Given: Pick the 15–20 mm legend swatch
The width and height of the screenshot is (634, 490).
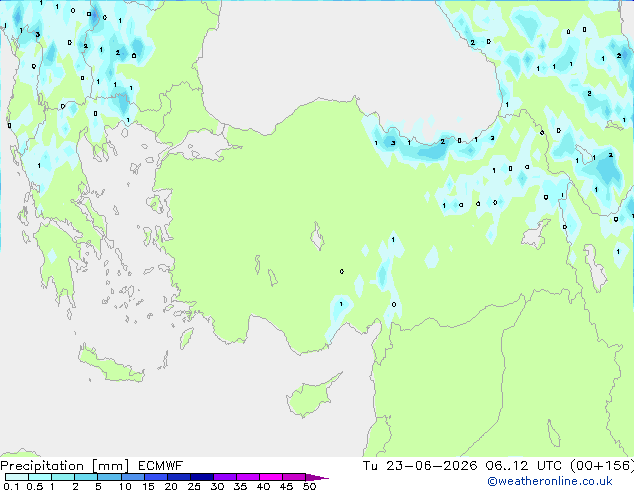Looking at the screenshot, I should [155, 477].
